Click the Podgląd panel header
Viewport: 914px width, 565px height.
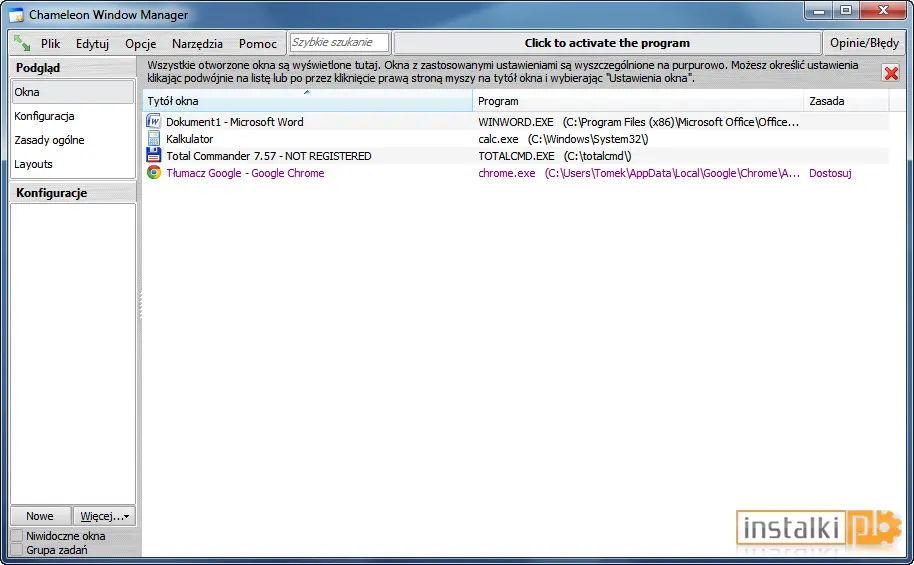coord(73,68)
